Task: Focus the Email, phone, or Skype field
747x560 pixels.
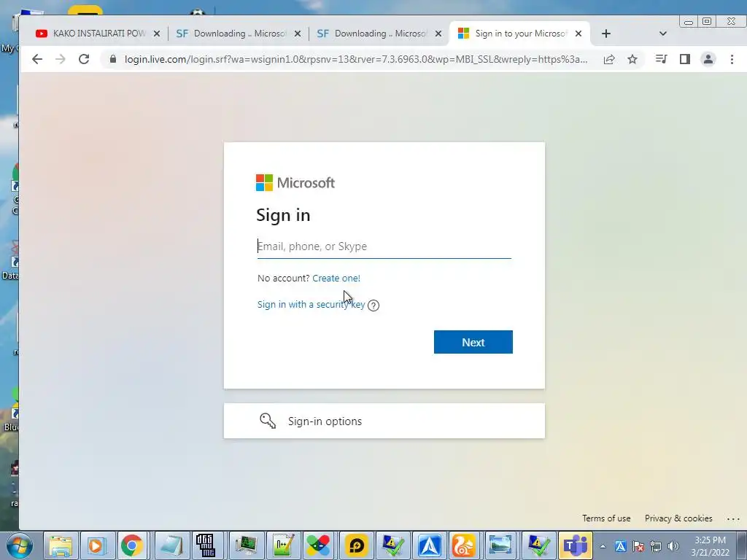Action: (384, 246)
